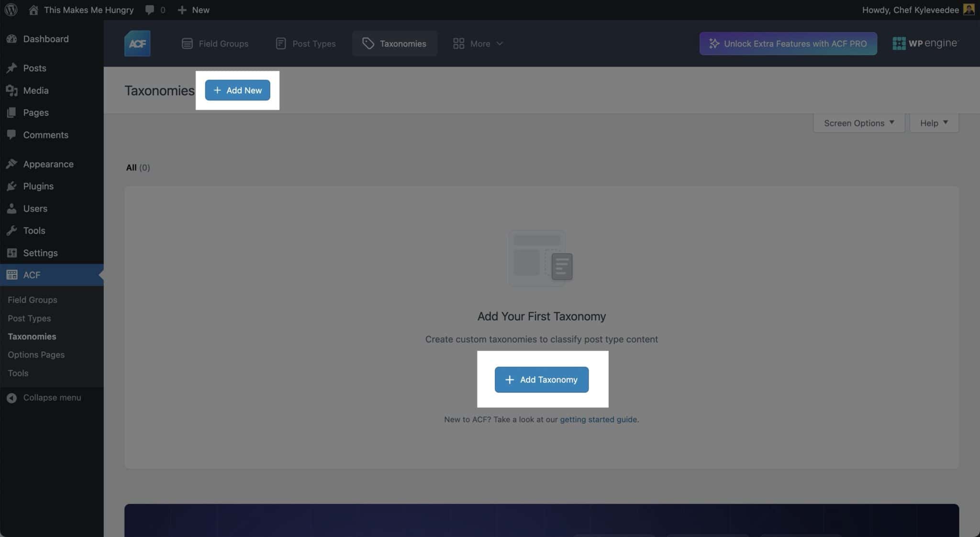Expand the Screen Options panel
Viewport: 980px width, 537px height.
tap(857, 123)
